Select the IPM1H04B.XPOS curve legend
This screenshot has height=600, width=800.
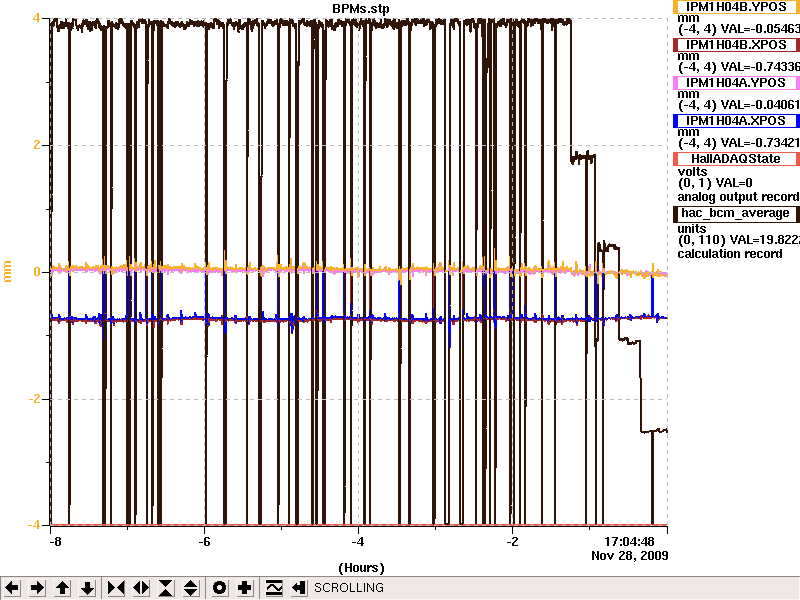click(736, 45)
